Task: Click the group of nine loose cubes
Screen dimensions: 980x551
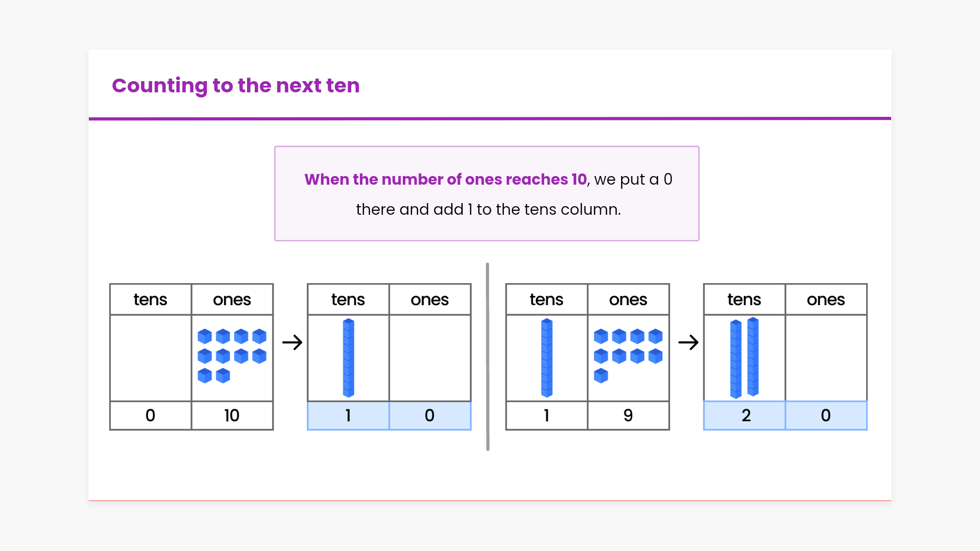Action: [x=628, y=356]
